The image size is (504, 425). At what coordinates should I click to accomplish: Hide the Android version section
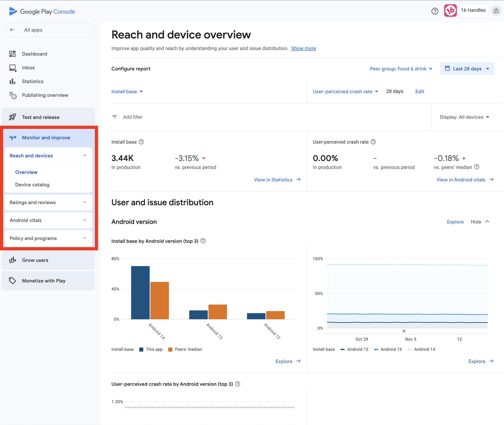click(x=480, y=222)
